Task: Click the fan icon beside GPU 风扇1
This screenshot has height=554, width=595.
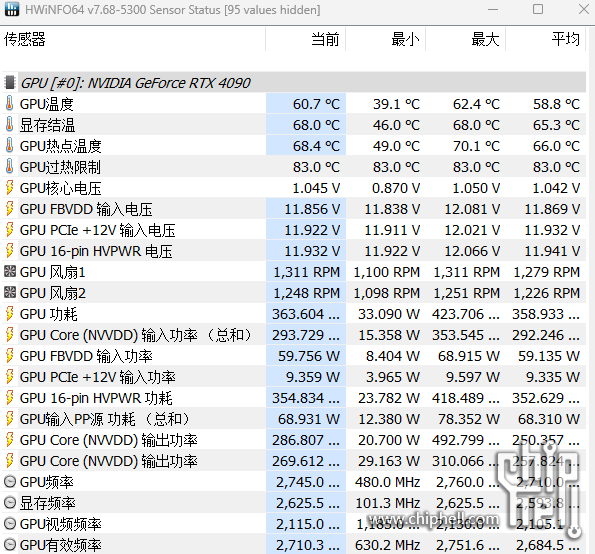Action: 9,271
